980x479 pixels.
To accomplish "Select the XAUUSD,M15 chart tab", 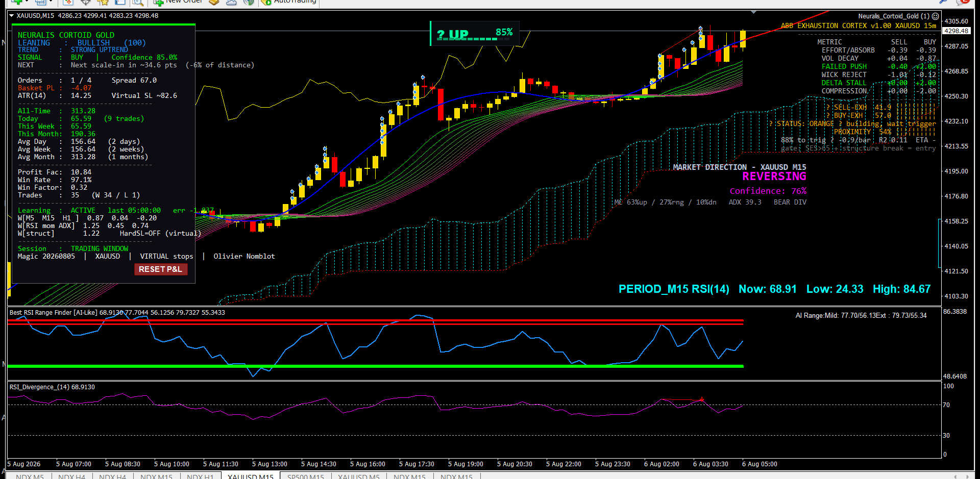I will 251,476.
